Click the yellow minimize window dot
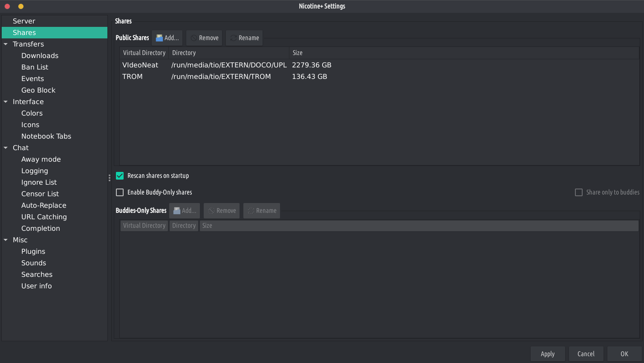 click(x=21, y=6)
